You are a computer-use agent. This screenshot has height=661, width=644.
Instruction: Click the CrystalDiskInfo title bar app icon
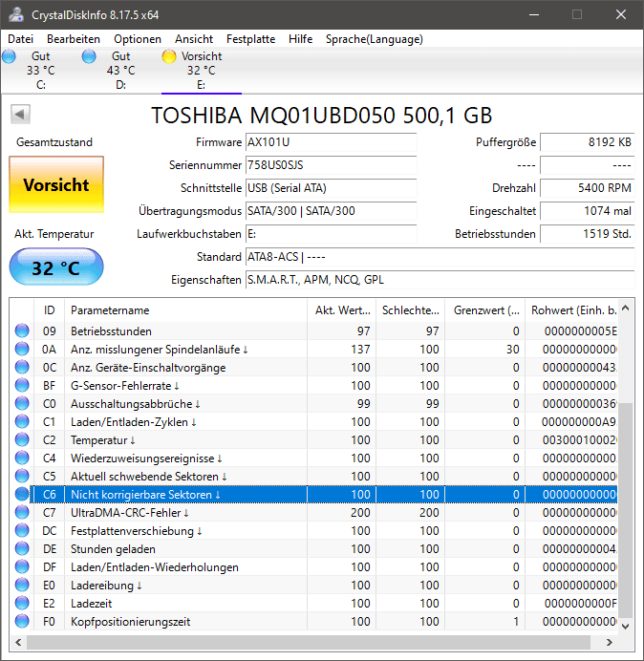[16, 14]
